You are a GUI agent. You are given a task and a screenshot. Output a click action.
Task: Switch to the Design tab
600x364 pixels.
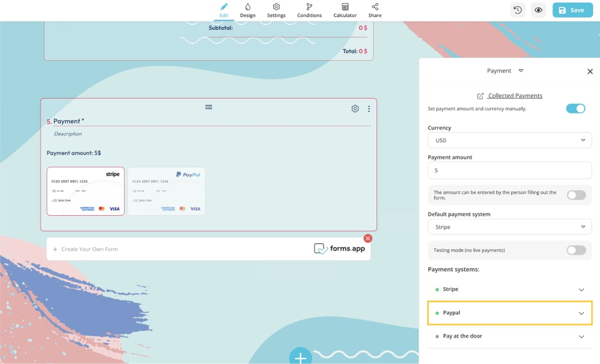[248, 10]
